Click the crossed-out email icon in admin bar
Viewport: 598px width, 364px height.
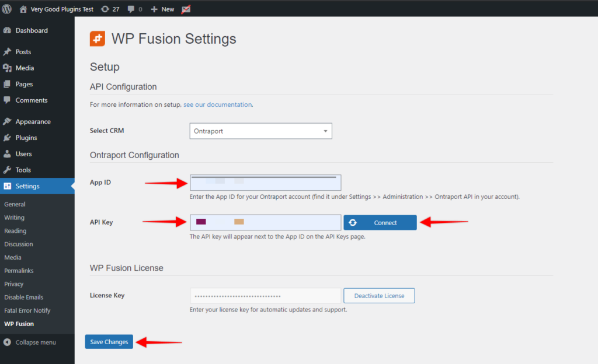(186, 9)
